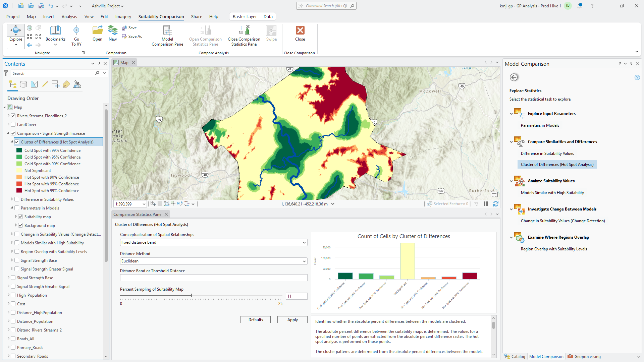Uncheck the Suitability map layer

click(x=20, y=217)
